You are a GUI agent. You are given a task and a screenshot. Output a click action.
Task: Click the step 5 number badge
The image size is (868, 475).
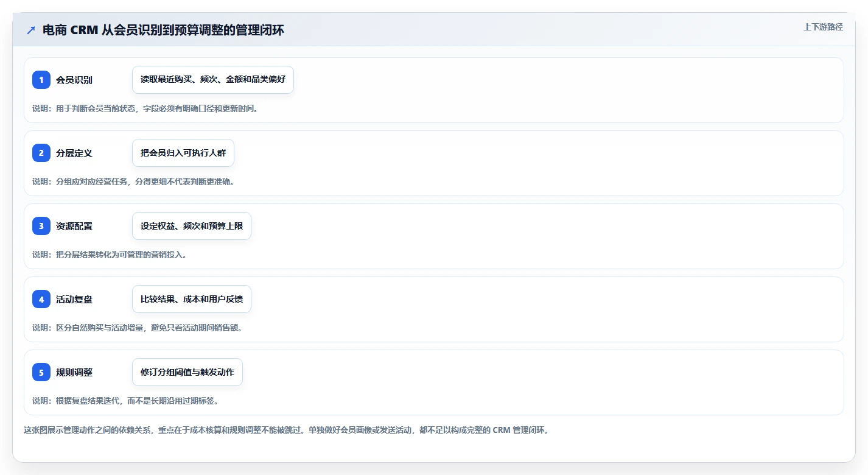(41, 372)
